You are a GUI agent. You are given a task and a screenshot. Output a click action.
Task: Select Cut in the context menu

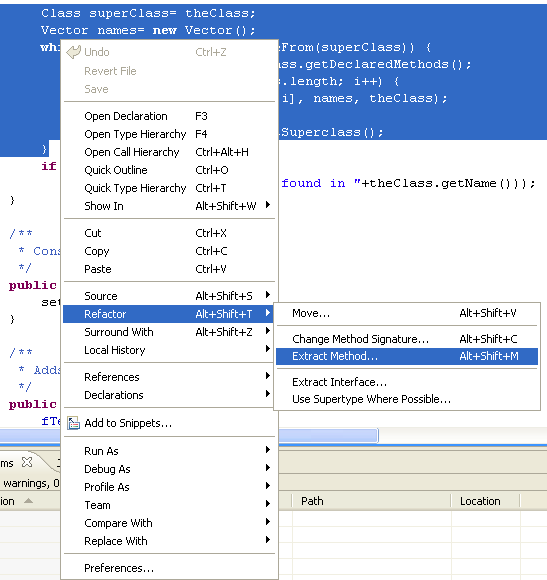(x=169, y=233)
